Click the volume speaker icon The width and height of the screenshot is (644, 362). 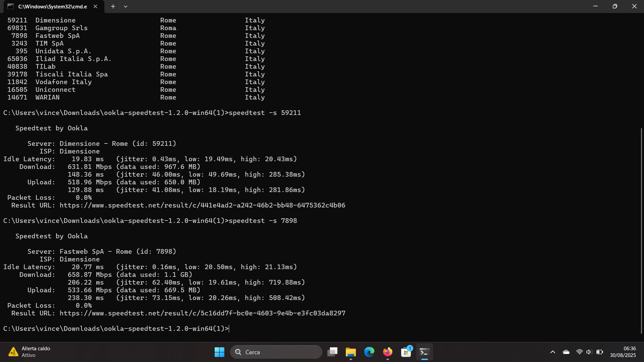(589, 352)
